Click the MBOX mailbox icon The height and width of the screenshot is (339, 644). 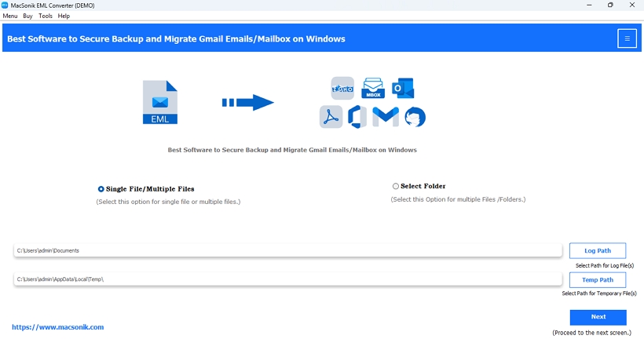[373, 88]
